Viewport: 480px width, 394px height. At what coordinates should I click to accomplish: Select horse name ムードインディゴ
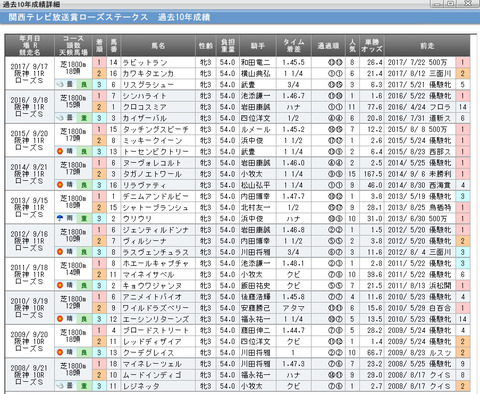(152, 375)
